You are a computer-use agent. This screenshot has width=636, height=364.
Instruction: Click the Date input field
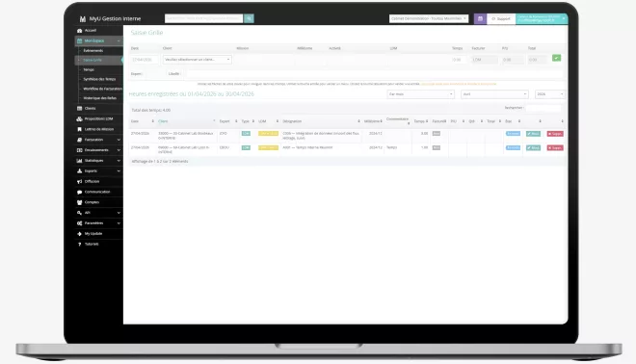[x=145, y=60]
